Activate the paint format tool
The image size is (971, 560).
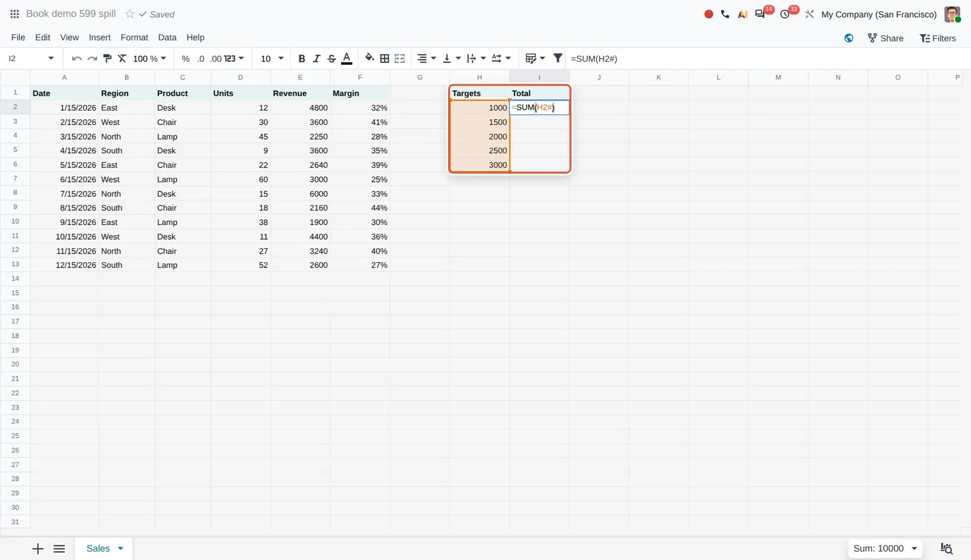point(107,59)
